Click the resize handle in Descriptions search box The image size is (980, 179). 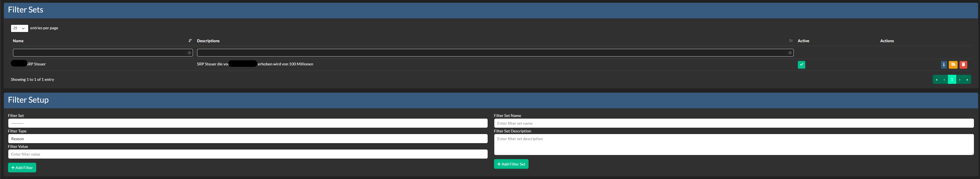[x=790, y=53]
